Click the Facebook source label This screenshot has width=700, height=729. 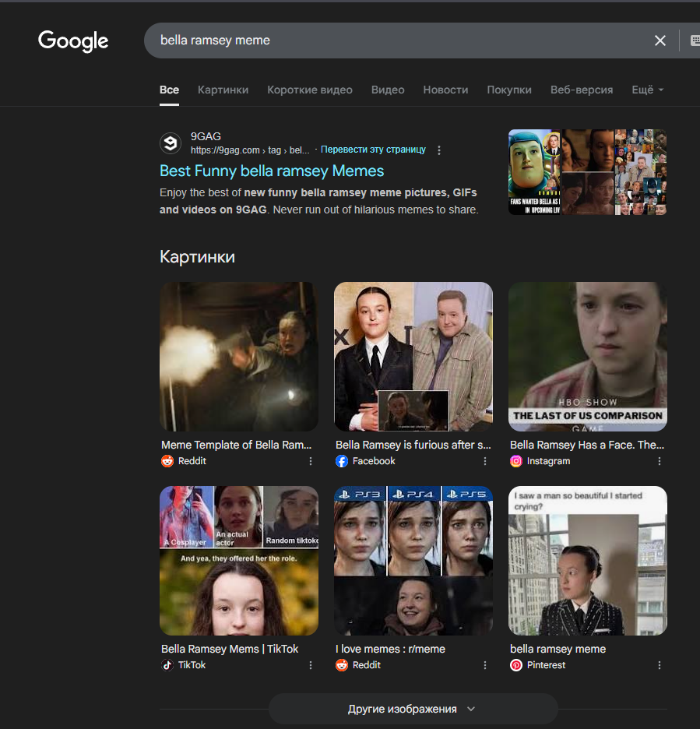click(374, 461)
